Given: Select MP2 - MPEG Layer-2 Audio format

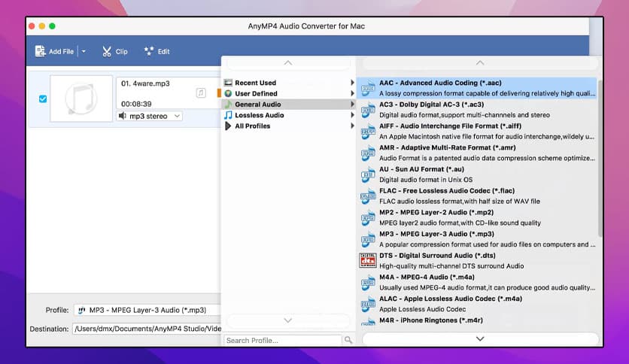Looking at the screenshot, I should 476,217.
